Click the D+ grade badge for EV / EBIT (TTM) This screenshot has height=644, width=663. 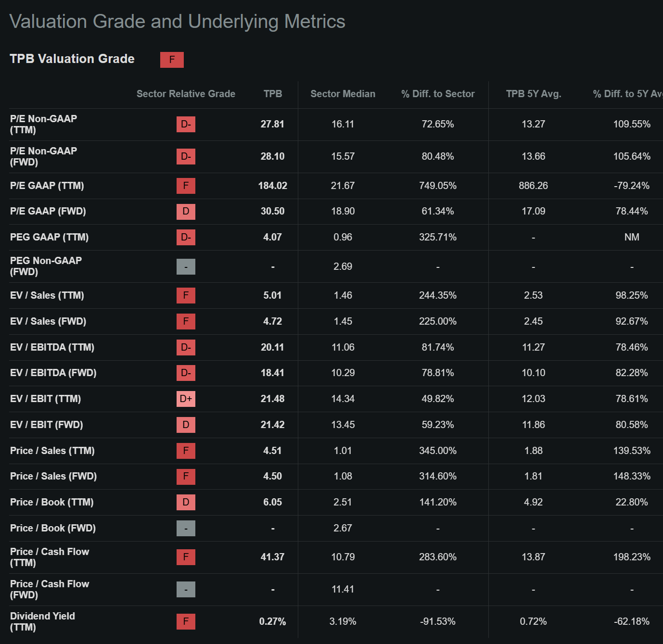186,399
